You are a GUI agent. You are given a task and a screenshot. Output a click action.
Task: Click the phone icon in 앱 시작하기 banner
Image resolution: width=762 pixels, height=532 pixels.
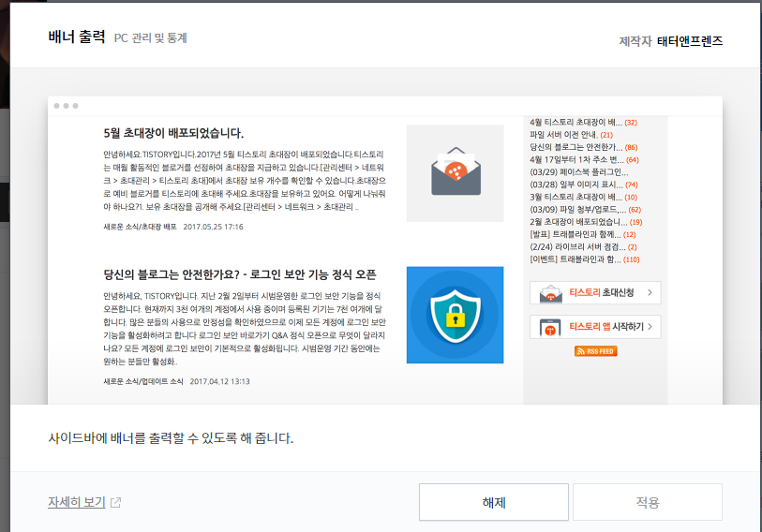coord(550,328)
